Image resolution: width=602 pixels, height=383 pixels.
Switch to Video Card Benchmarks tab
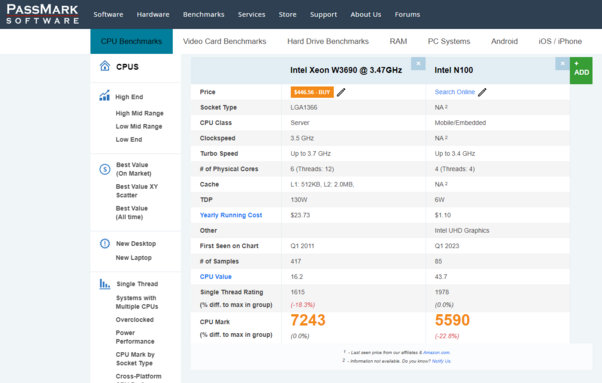[x=224, y=41]
